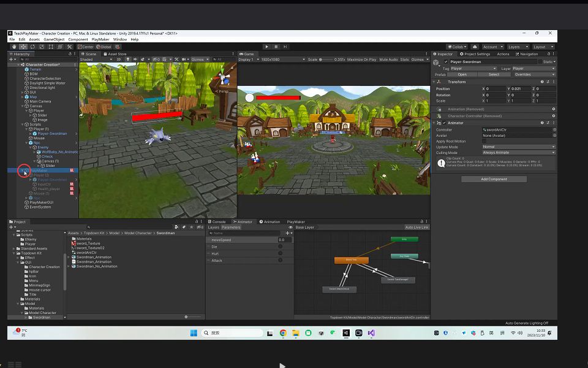Image resolution: width=588 pixels, height=368 pixels.
Task: Open the GameObject menu
Action: pyautogui.click(x=54, y=39)
